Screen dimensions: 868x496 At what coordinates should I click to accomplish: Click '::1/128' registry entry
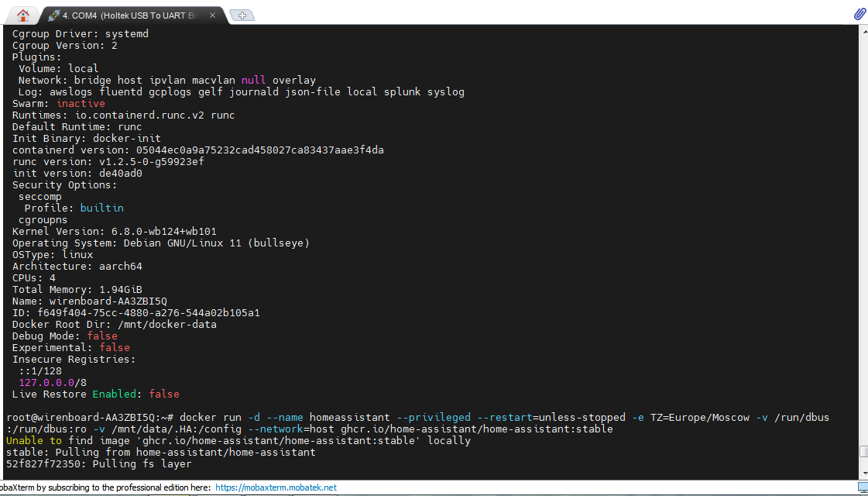coord(39,371)
